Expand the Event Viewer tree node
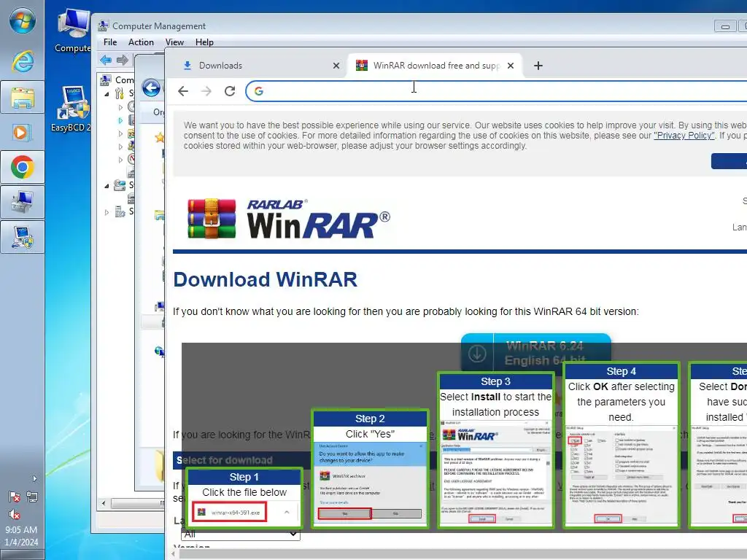This screenshot has height=560, width=747. point(120,120)
